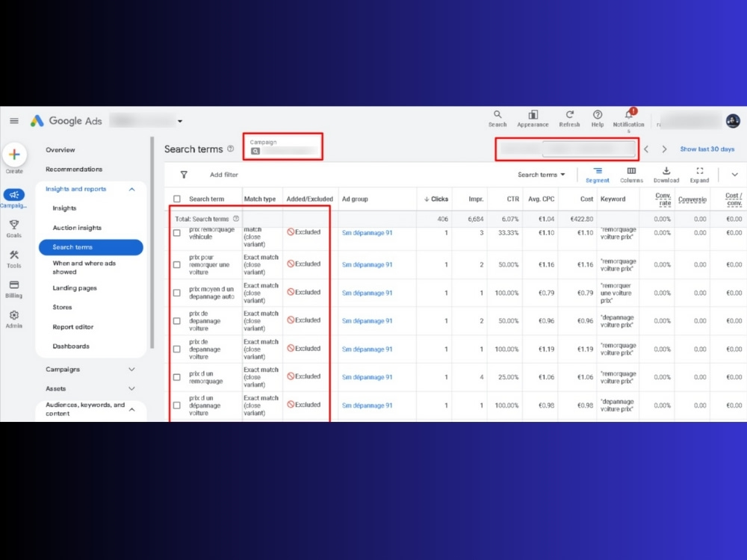
Task: Collapse Audiences, keywords, and content section
Action: click(x=132, y=409)
